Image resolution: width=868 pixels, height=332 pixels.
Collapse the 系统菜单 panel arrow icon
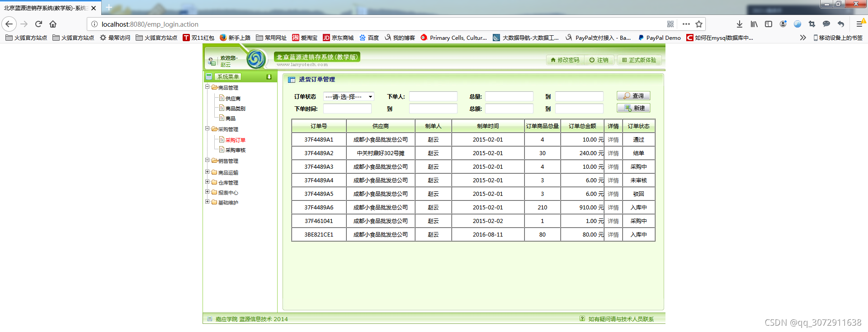(269, 77)
